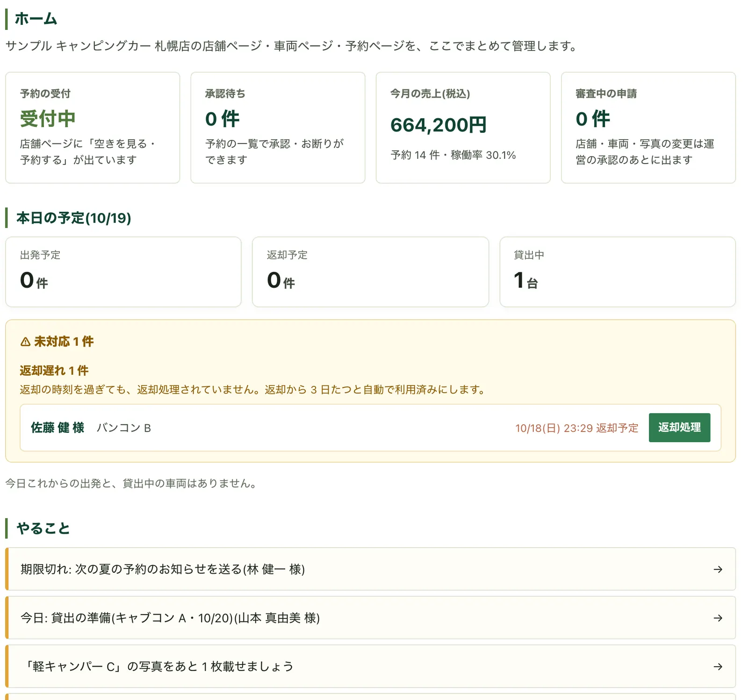
Task: Select the 返却予定 0 件 card
Action: coord(370,272)
